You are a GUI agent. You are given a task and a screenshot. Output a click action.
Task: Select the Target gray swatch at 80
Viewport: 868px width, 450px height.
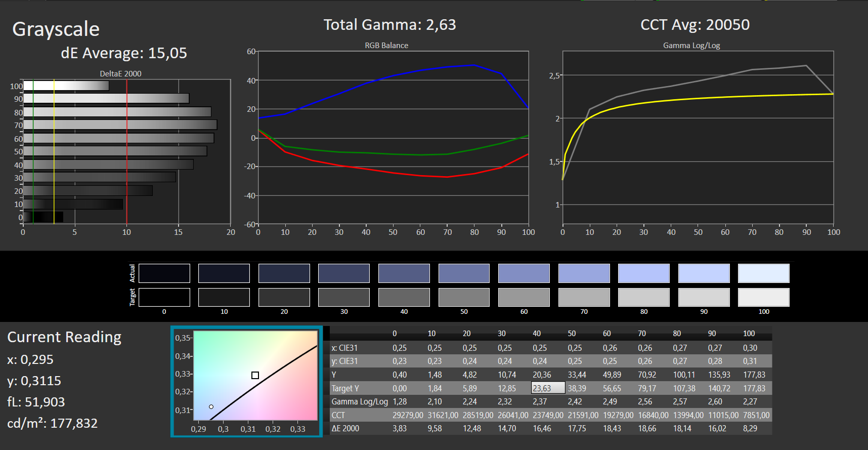pos(644,297)
